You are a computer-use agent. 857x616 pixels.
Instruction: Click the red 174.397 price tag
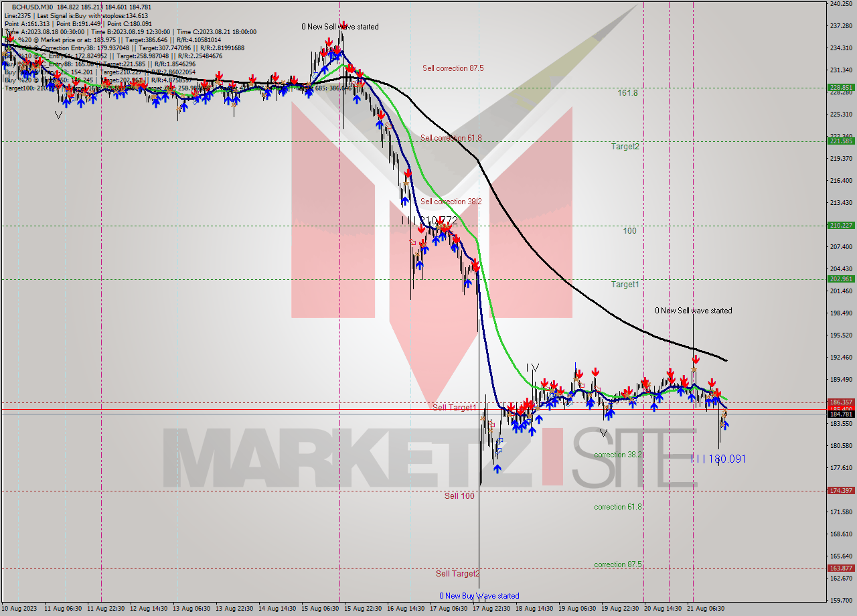point(841,490)
